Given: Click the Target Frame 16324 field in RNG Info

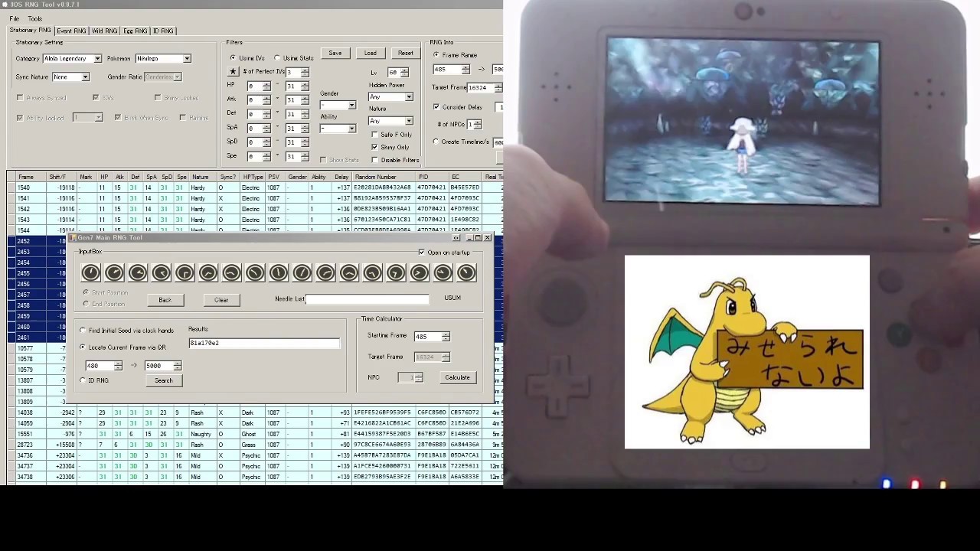Looking at the screenshot, I should (485, 87).
